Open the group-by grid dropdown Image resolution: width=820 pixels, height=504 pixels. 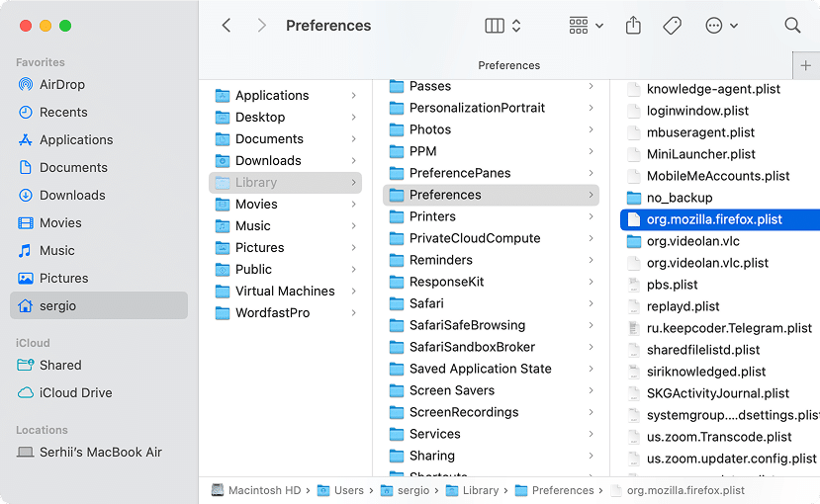(586, 25)
